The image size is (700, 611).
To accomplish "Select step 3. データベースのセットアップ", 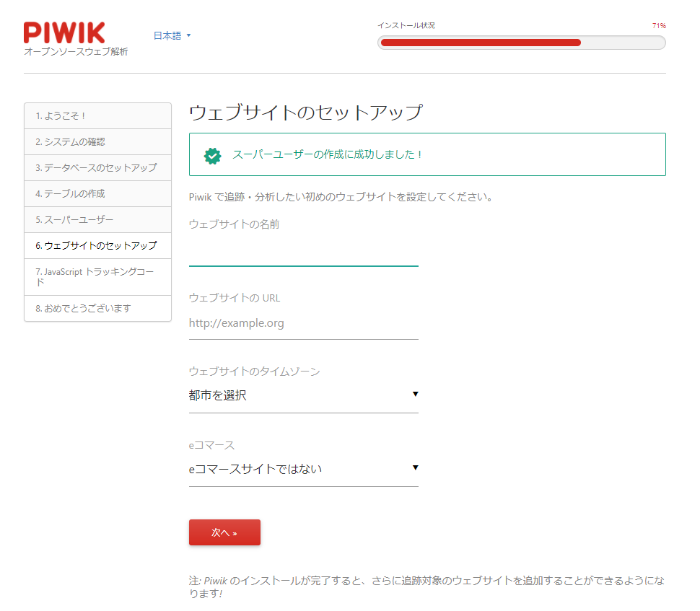I will click(x=97, y=168).
